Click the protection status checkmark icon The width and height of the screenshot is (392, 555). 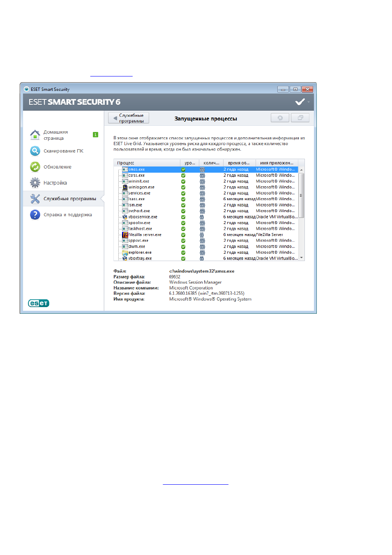300,102
